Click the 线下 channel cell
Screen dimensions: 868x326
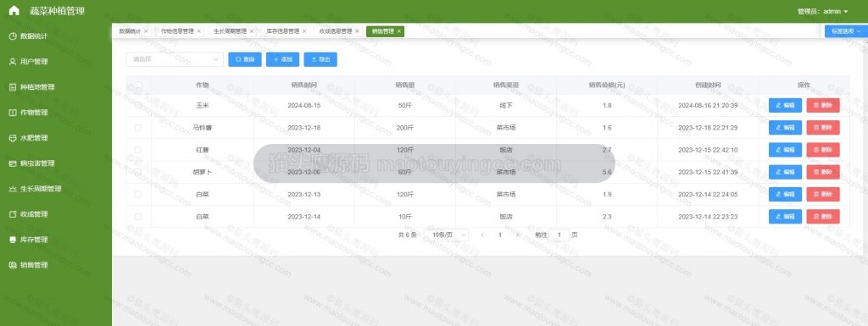coord(506,105)
